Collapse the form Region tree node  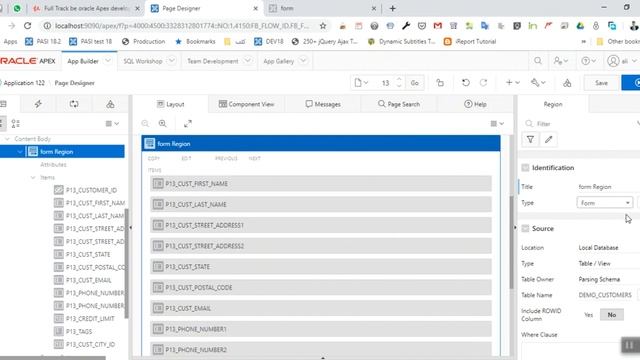(20, 152)
